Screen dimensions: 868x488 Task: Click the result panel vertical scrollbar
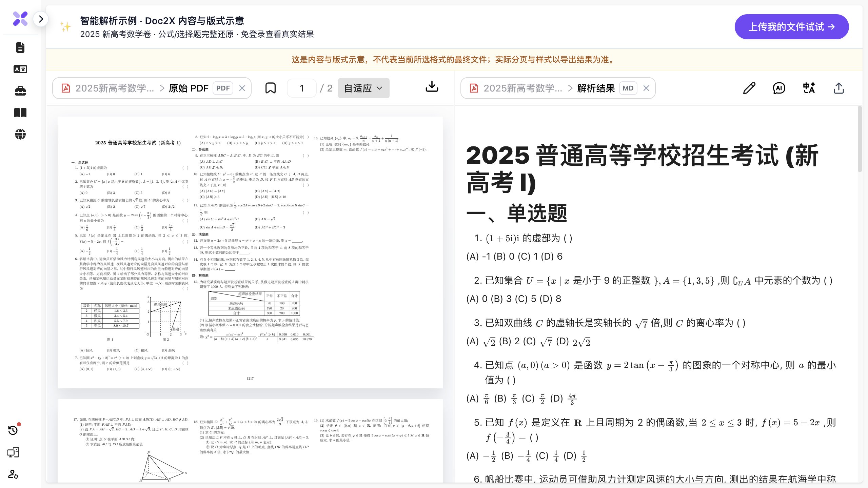click(860, 139)
